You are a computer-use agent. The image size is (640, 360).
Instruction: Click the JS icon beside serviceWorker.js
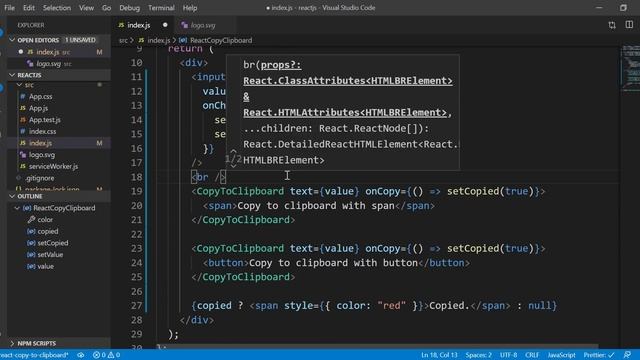pyautogui.click(x=22, y=167)
